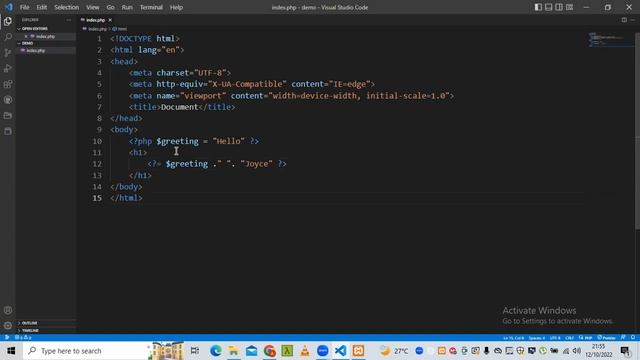Open the View menu

(93, 7)
